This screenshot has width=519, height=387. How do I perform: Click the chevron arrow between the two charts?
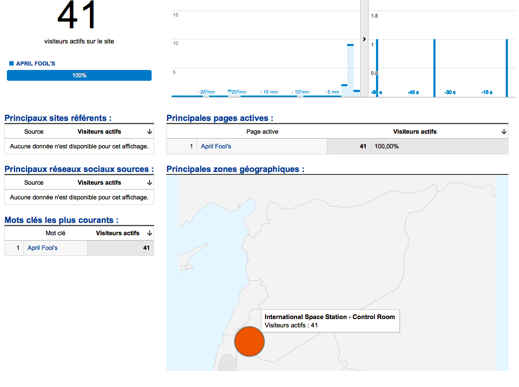364,39
